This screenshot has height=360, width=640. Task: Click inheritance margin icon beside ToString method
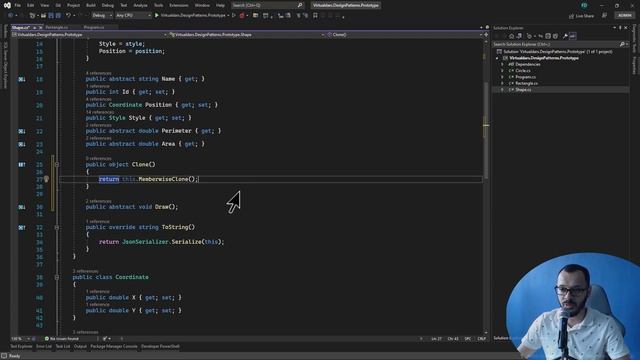coord(22,227)
